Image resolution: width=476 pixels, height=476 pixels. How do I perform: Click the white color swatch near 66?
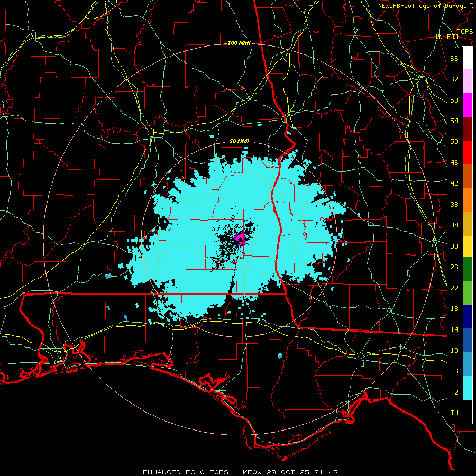pyautogui.click(x=467, y=58)
